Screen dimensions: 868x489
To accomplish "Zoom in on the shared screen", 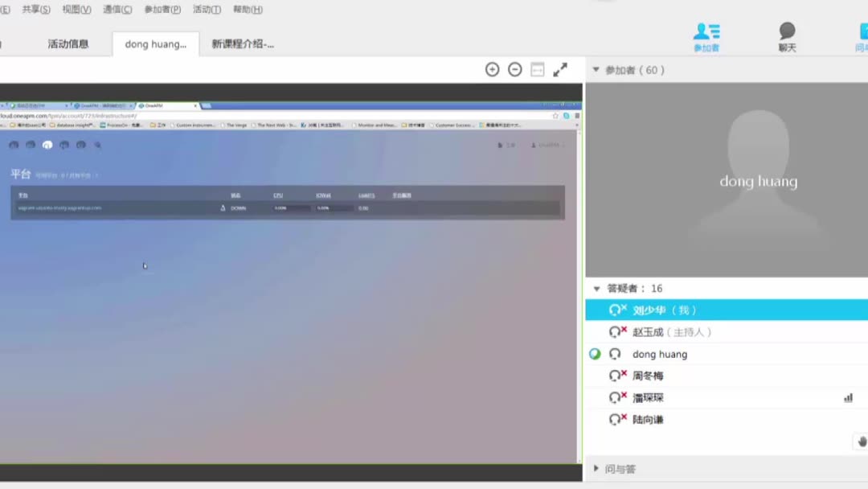I will click(493, 69).
